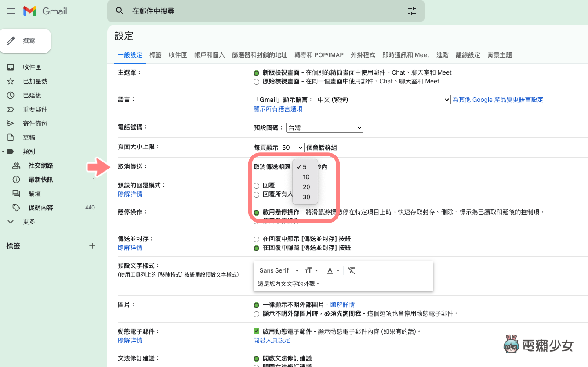Screen dimensions: 588x367
Task: Switch to 即時通訊和 Meet tab
Action: (x=406, y=55)
